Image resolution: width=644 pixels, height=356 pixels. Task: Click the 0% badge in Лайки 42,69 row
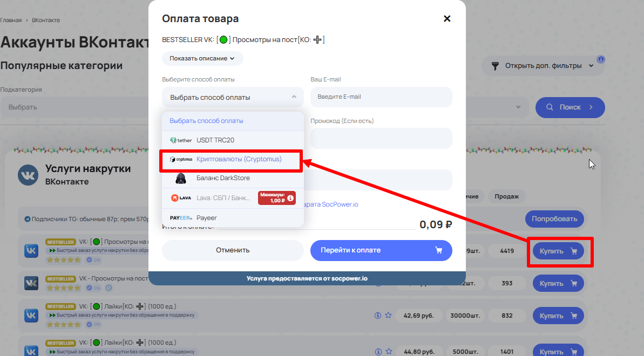tap(93, 324)
